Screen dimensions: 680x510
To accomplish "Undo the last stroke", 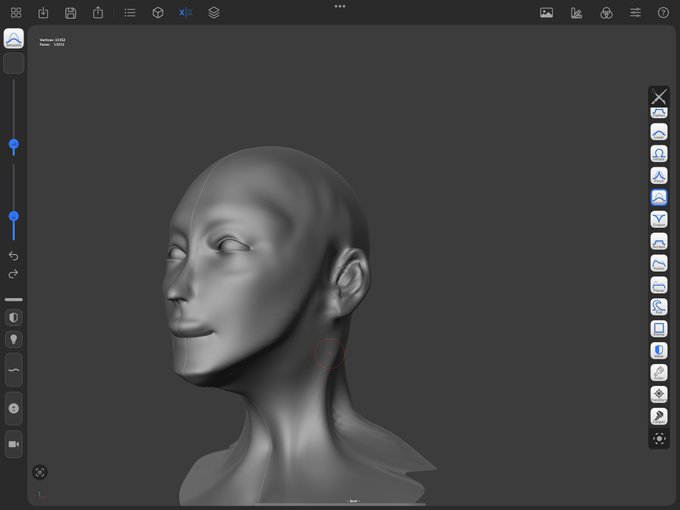I will (x=13, y=256).
